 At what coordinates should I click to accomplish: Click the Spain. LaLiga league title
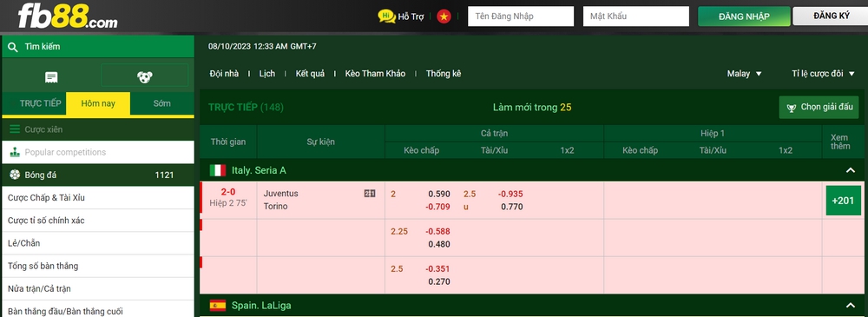260,306
